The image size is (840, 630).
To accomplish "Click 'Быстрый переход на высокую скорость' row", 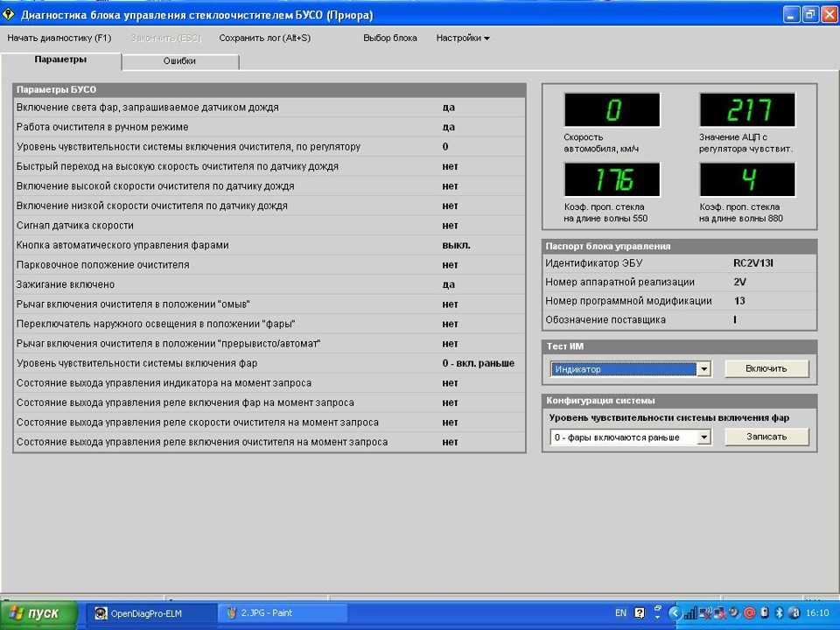I will click(269, 166).
